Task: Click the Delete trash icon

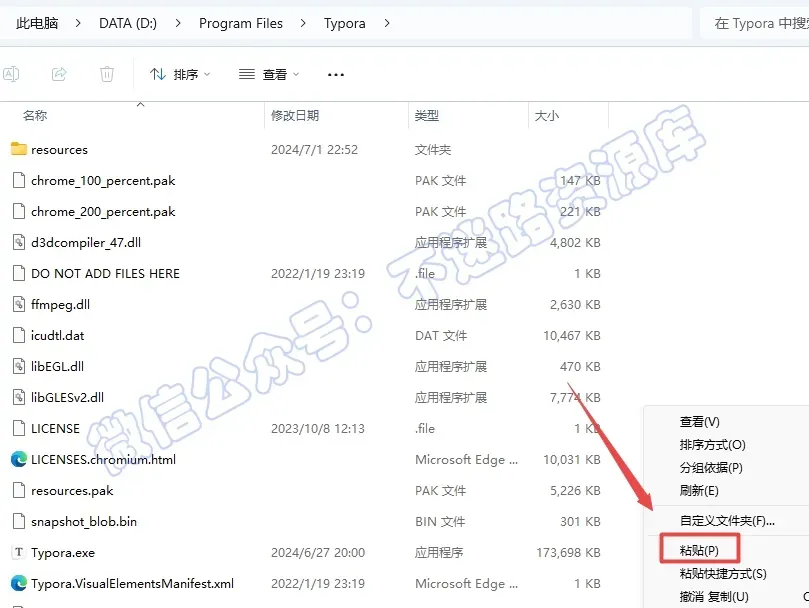Action: pyautogui.click(x=107, y=74)
